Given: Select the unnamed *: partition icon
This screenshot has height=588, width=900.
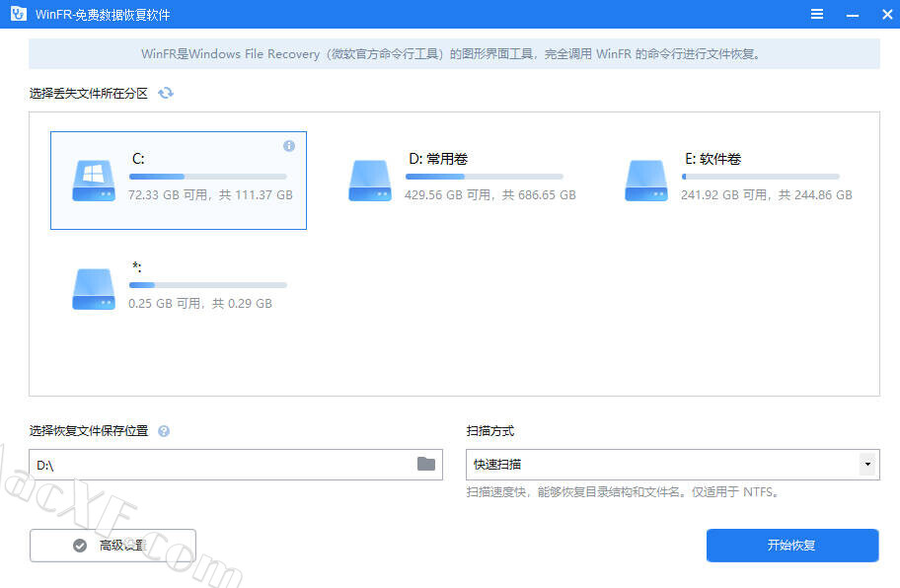Looking at the screenshot, I should point(93,290).
